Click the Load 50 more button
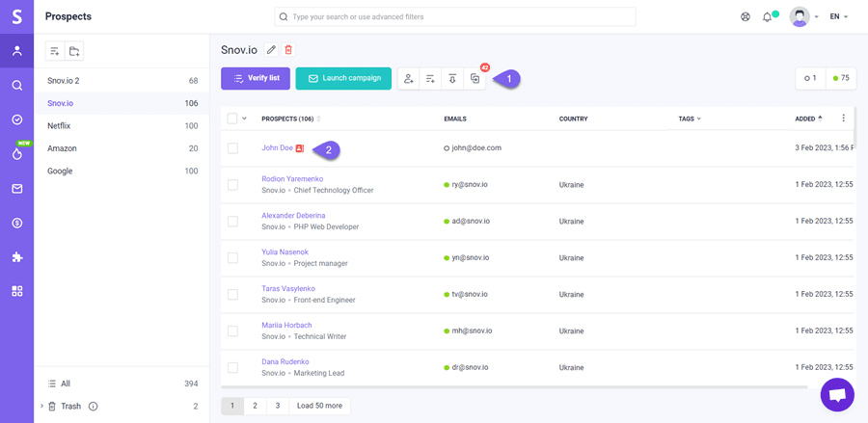 point(319,406)
